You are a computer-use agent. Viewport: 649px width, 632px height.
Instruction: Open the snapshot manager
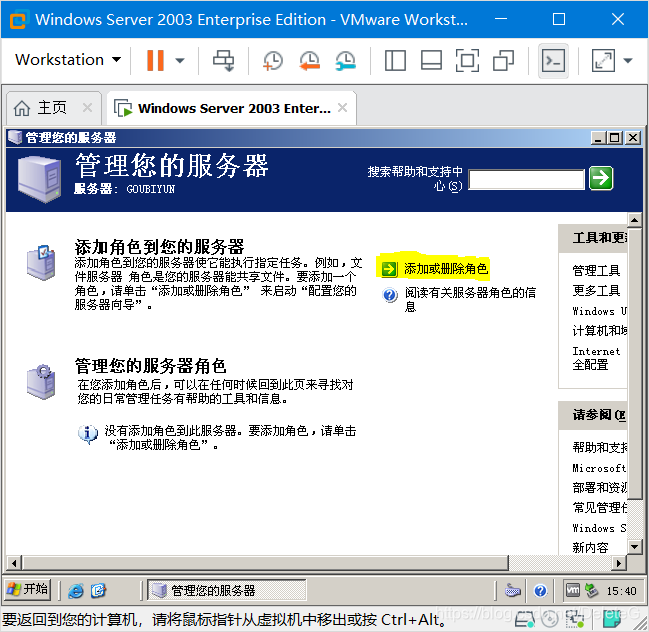[346, 60]
